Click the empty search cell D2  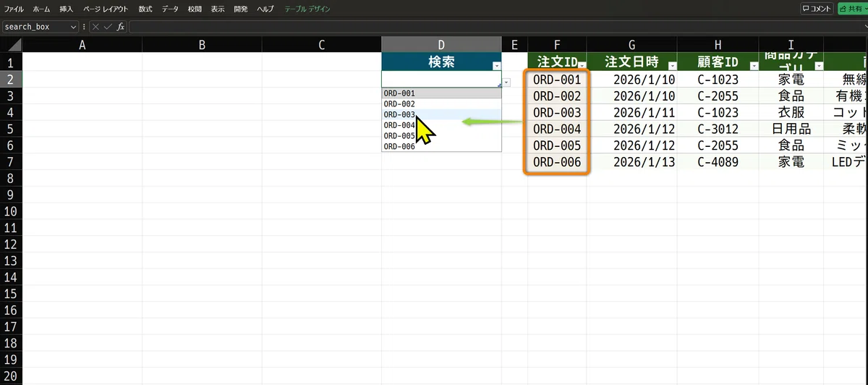[441, 79]
